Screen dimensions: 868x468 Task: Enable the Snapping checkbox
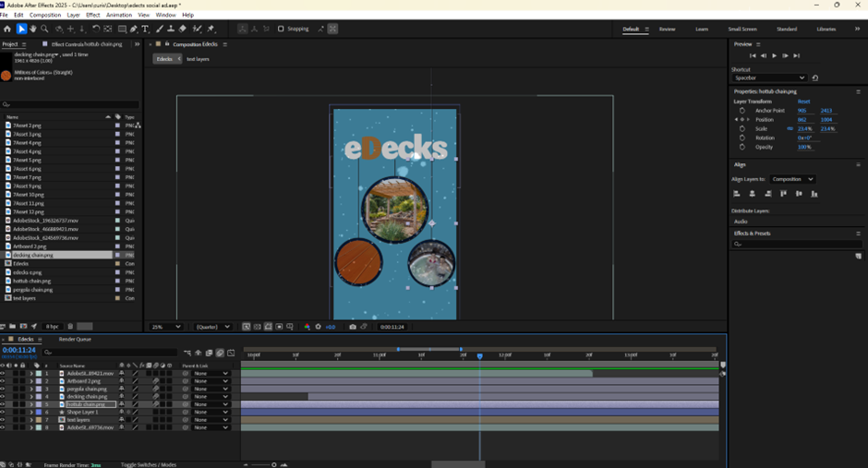coord(281,29)
